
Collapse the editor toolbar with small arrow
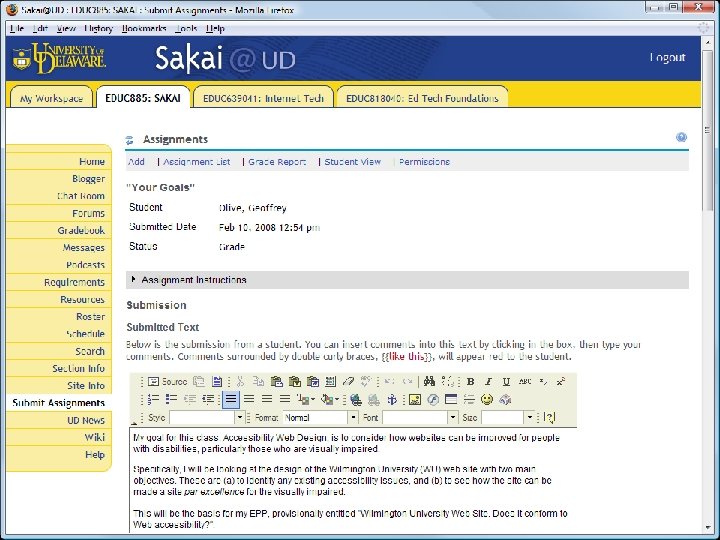tap(134, 423)
